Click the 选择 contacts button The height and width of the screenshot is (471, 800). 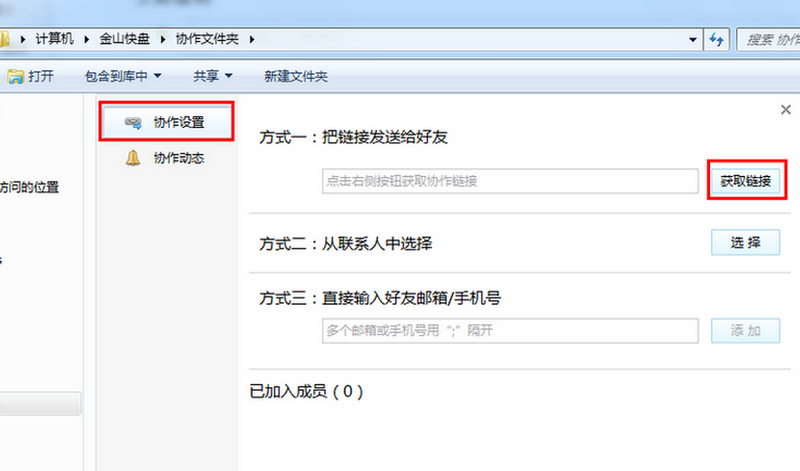745,243
